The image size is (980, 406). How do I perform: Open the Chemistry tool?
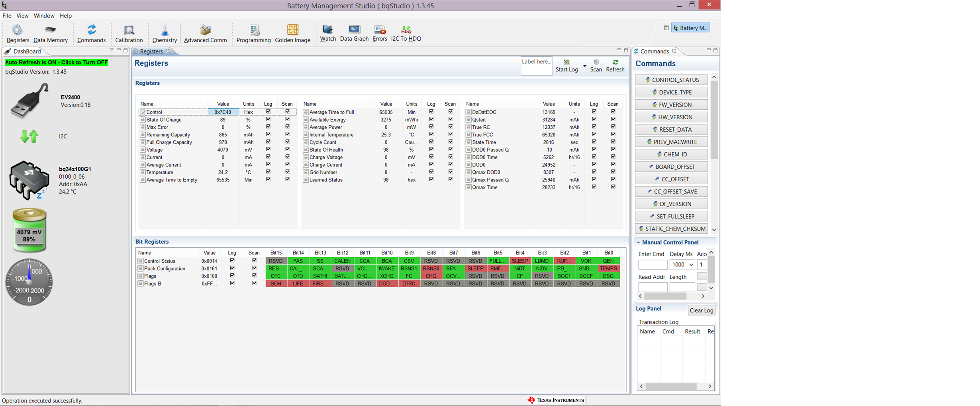click(164, 34)
